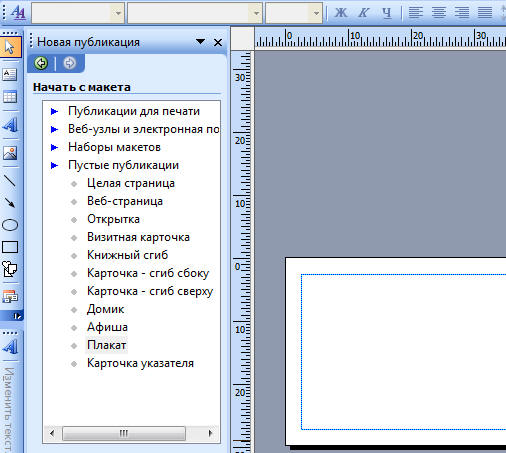Open the AutoShapes tool
Image resolution: width=506 pixels, height=453 pixels.
pyautogui.click(x=10, y=269)
